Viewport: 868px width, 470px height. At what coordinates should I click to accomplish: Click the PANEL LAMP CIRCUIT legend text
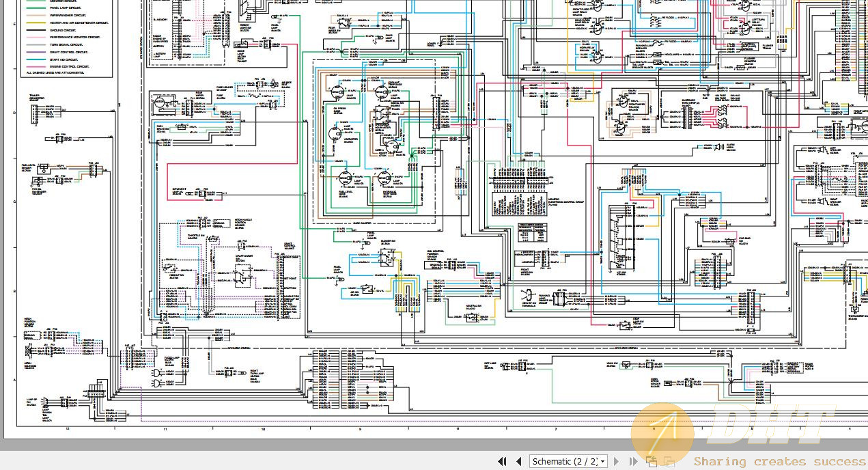[66, 8]
